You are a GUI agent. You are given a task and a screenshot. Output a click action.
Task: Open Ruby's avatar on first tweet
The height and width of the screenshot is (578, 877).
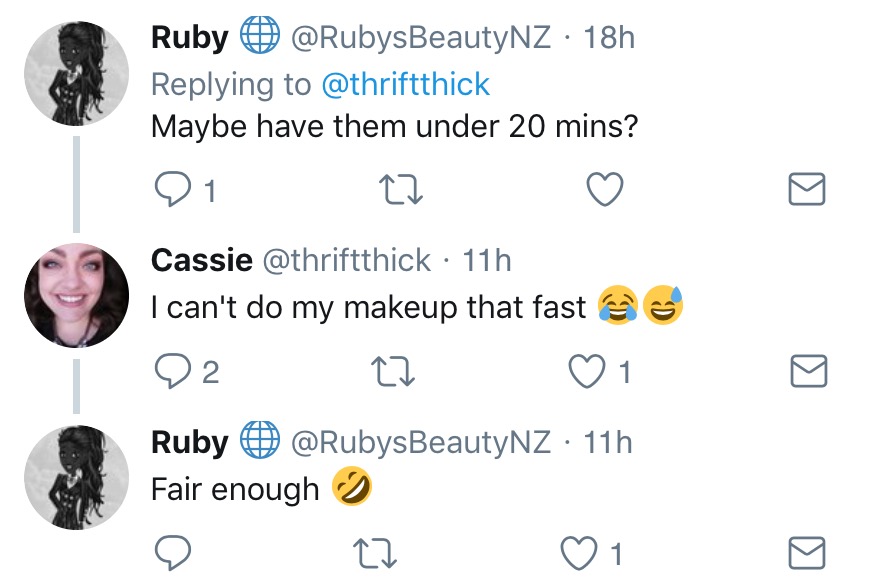[76, 73]
